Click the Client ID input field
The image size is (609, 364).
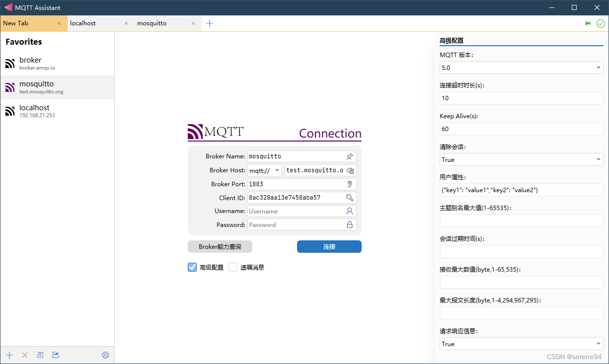point(302,198)
